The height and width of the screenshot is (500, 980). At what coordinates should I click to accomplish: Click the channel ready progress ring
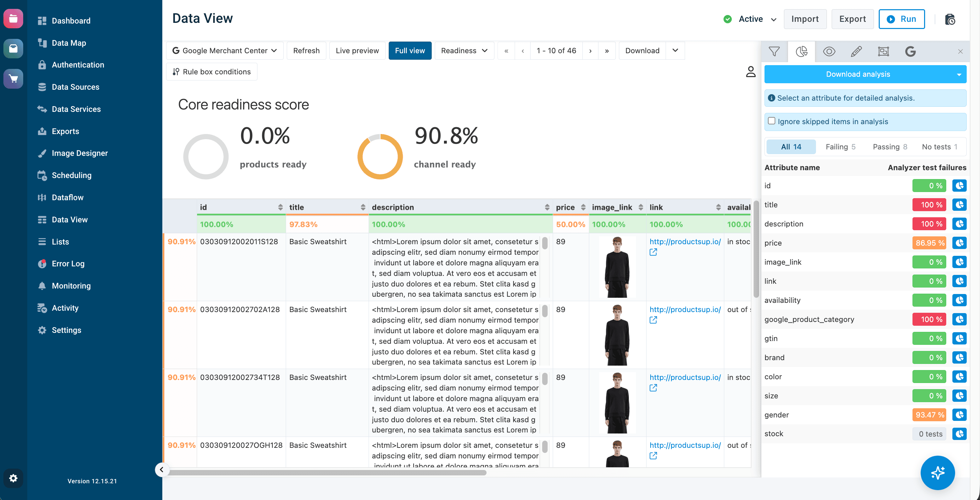[x=380, y=157]
